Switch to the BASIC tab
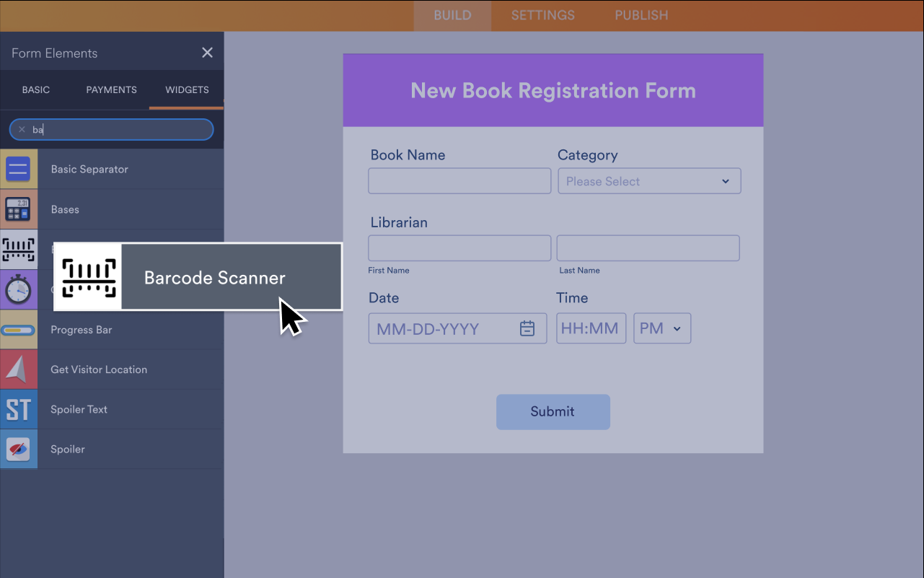924x578 pixels. point(35,89)
